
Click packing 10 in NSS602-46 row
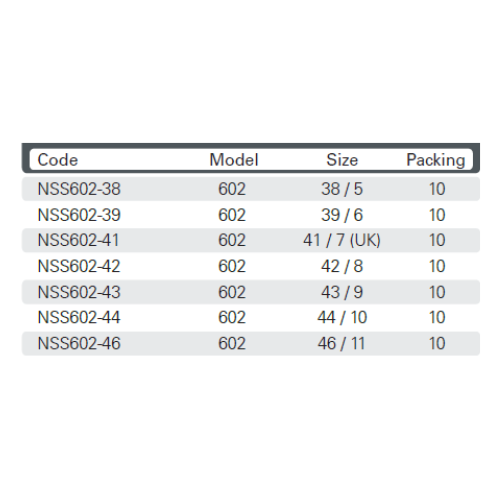[x=437, y=343]
